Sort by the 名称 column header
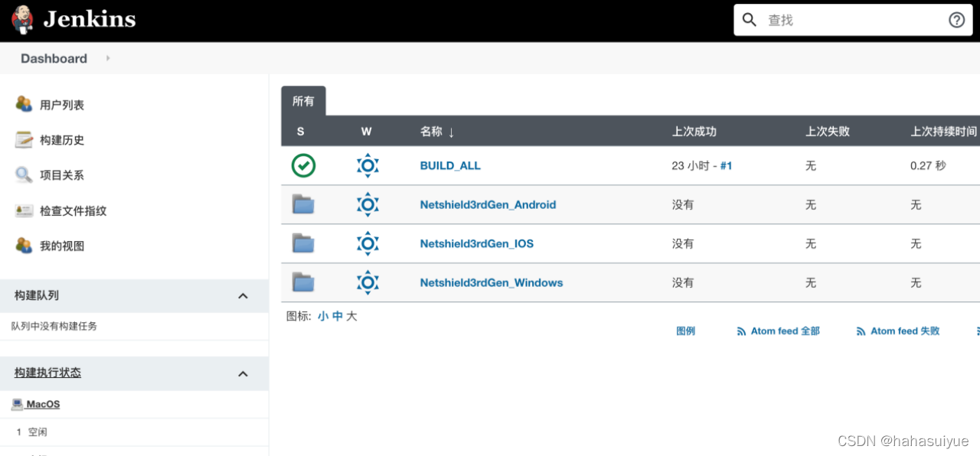This screenshot has height=456, width=980. 437,132
